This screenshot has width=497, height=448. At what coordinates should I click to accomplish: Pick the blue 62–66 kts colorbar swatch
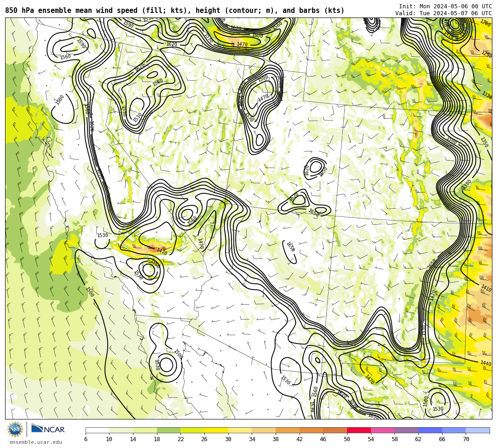pyautogui.click(x=430, y=430)
